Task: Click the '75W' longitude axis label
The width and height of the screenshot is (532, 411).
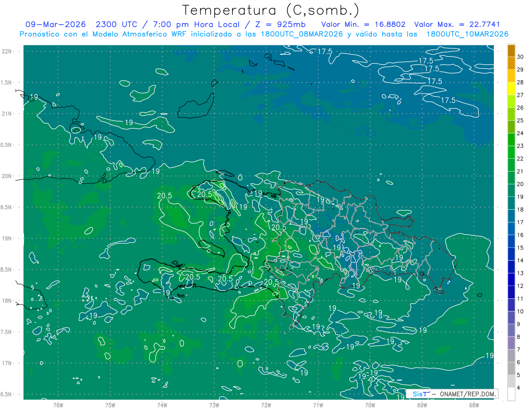Action: tap(110, 405)
